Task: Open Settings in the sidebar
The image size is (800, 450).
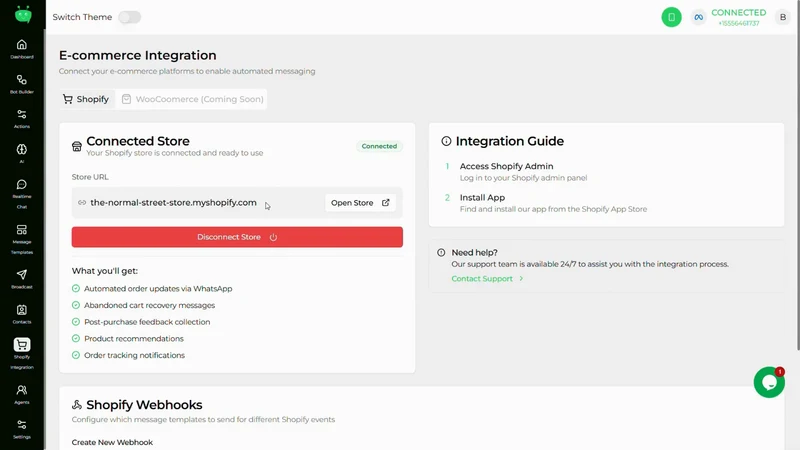Action: point(21,429)
